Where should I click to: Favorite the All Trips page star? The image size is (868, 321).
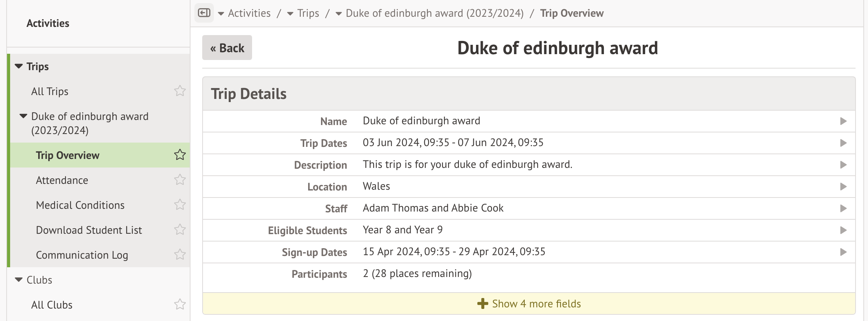coord(180,91)
